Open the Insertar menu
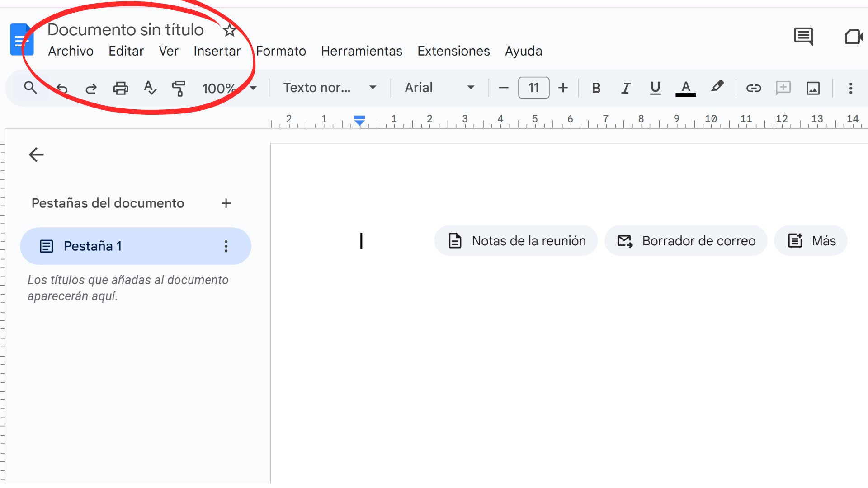 point(217,51)
